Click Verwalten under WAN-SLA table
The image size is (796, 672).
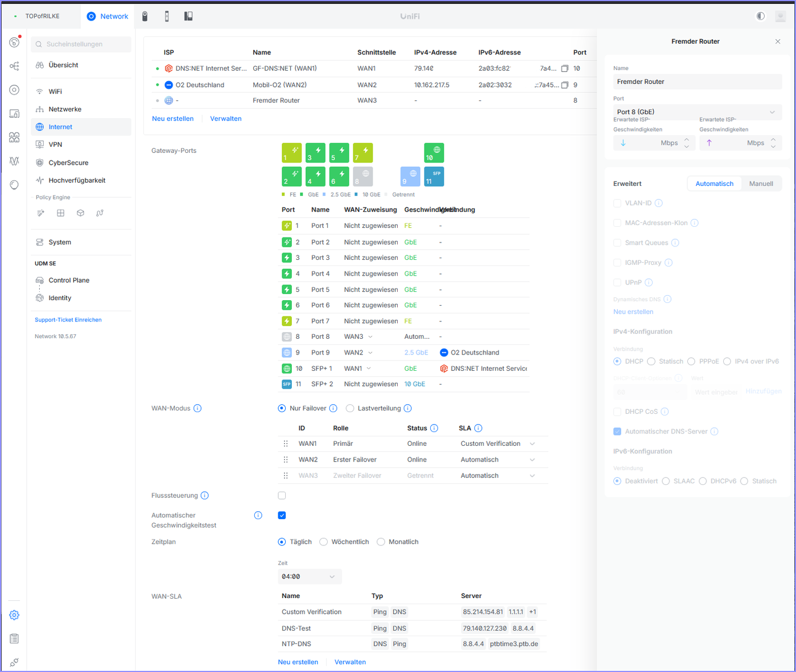(350, 662)
